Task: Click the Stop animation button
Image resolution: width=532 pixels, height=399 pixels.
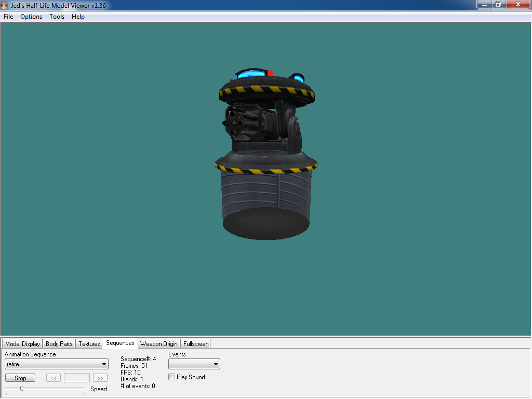Action: 20,378
